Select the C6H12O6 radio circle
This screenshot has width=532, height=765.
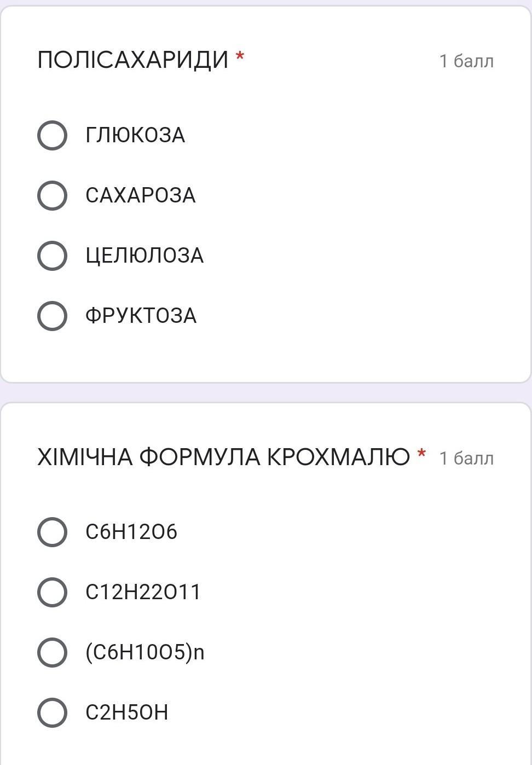click(52, 532)
